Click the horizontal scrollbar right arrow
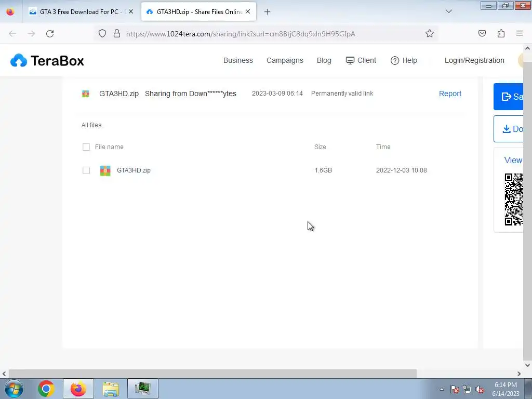532x399 pixels. (x=519, y=374)
